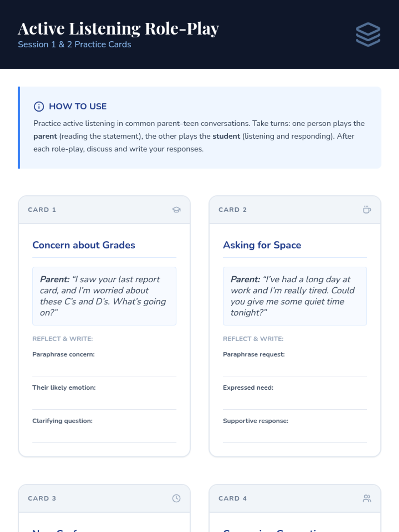This screenshot has height=532, width=399.
Task: Click the Clarifying question writing line
Action: click(x=104, y=436)
